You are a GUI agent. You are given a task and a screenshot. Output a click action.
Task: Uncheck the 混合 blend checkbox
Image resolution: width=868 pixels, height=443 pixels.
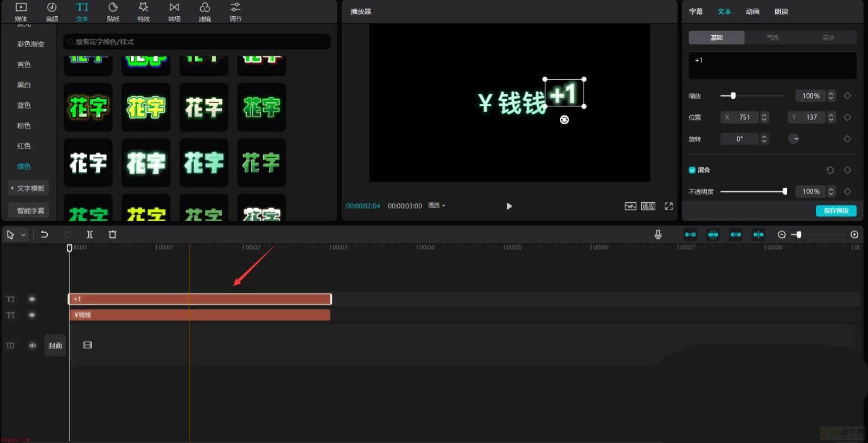tap(692, 170)
